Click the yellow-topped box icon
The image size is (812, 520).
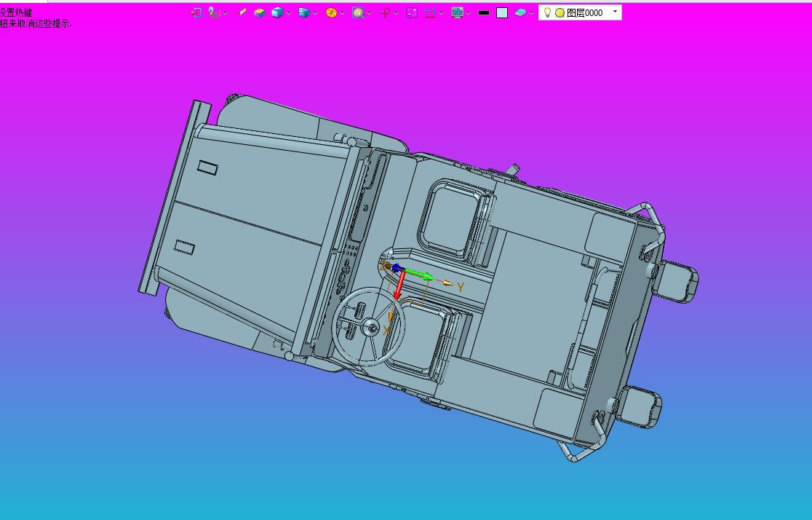260,13
